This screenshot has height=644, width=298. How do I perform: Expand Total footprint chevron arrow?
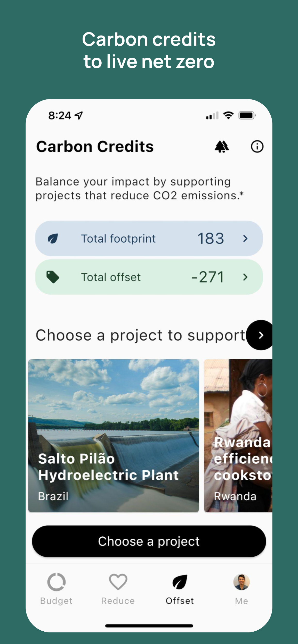point(245,239)
